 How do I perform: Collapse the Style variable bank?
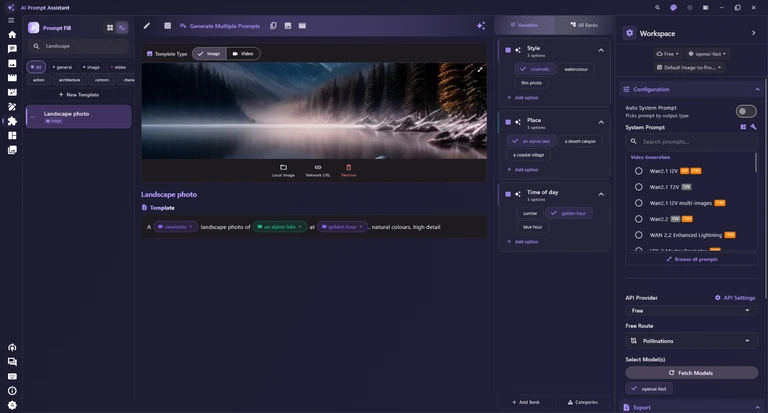[x=601, y=50]
